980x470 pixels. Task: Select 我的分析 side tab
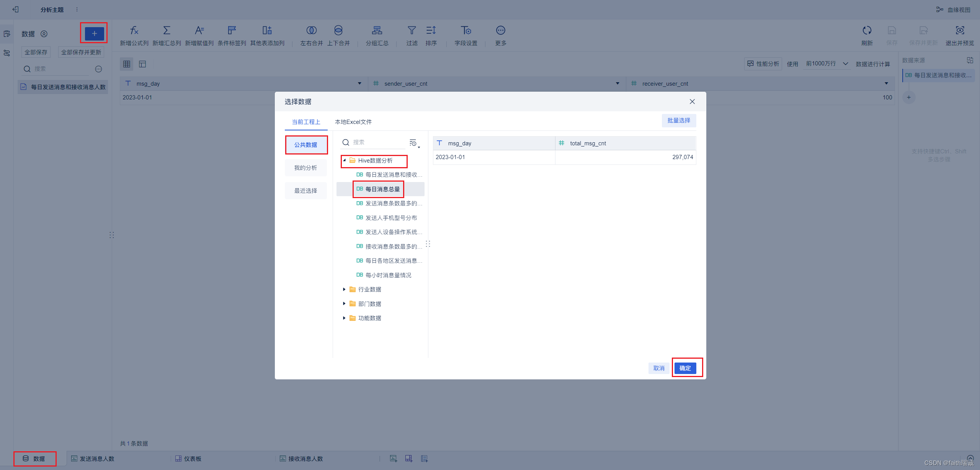tap(305, 168)
